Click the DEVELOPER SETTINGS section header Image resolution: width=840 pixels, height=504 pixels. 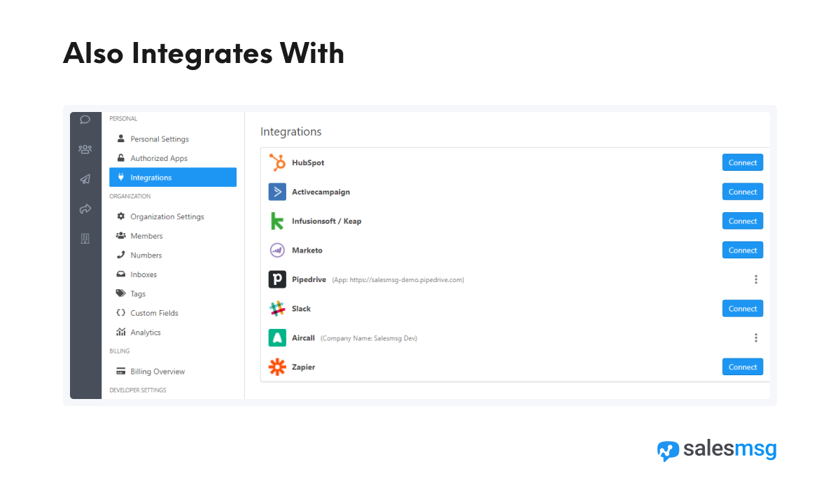coord(138,390)
